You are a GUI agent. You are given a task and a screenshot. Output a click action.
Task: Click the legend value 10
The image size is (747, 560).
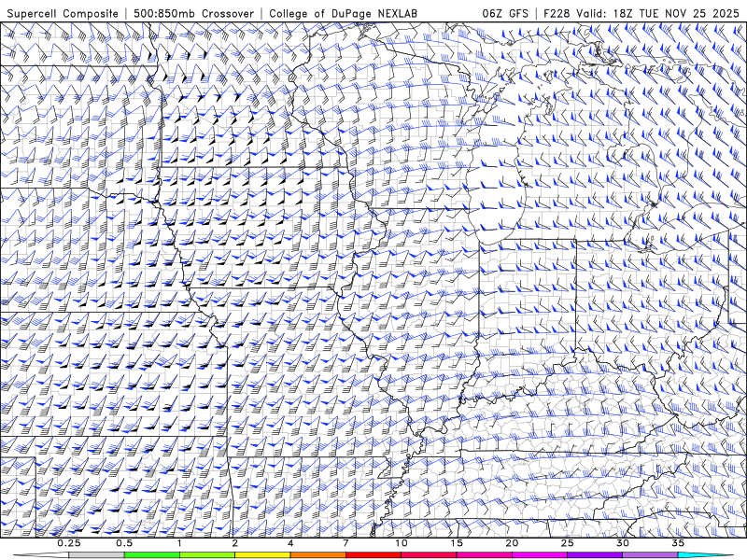click(402, 543)
